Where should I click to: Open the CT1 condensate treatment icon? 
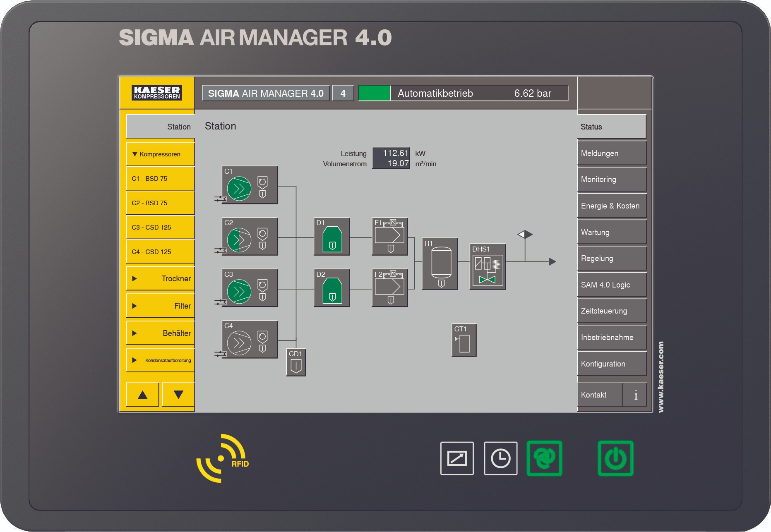(x=463, y=341)
